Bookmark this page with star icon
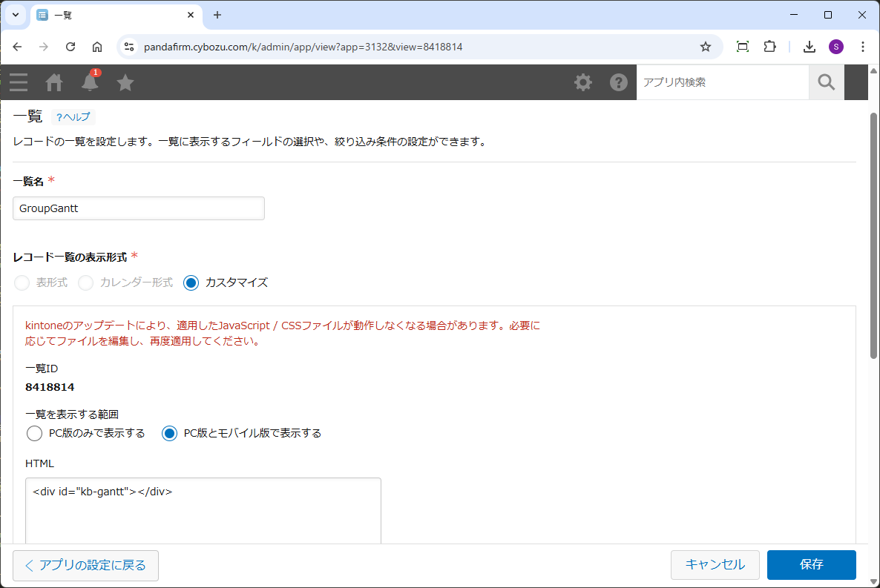Viewport: 880px width, 588px height. (706, 47)
